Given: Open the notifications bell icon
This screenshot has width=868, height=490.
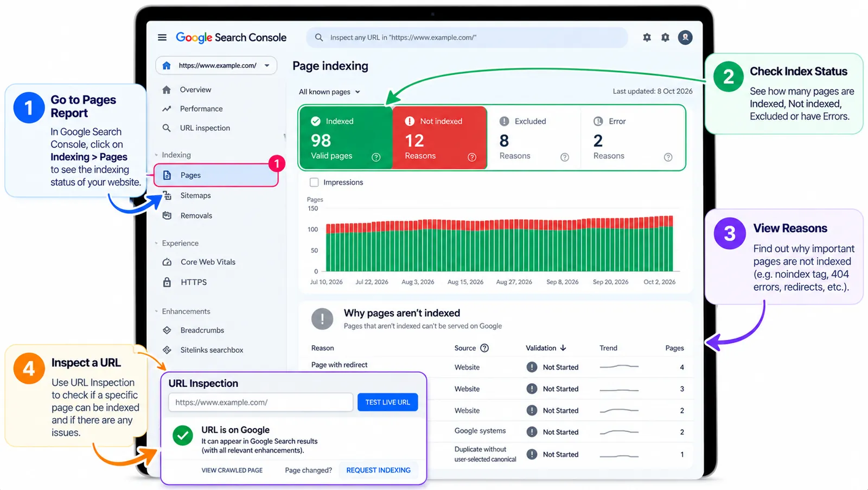Looking at the screenshot, I should 665,37.
